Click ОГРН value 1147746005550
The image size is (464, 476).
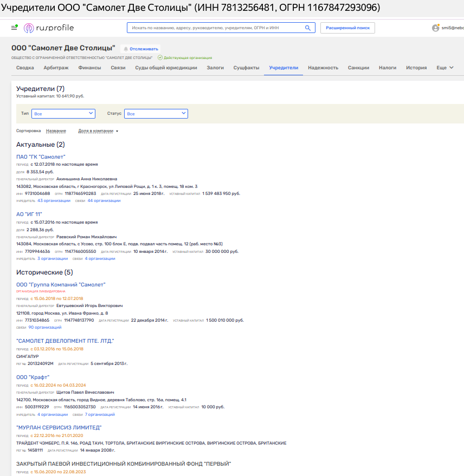[x=80, y=251]
